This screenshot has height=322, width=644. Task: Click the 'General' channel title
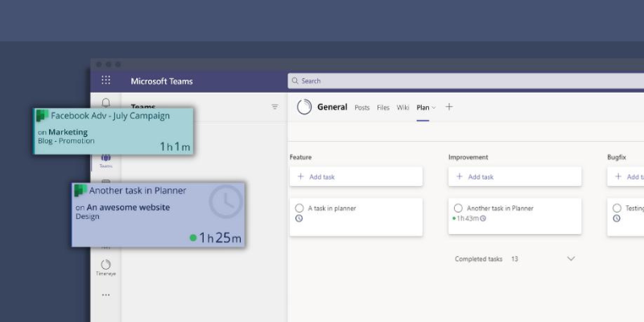coord(332,107)
